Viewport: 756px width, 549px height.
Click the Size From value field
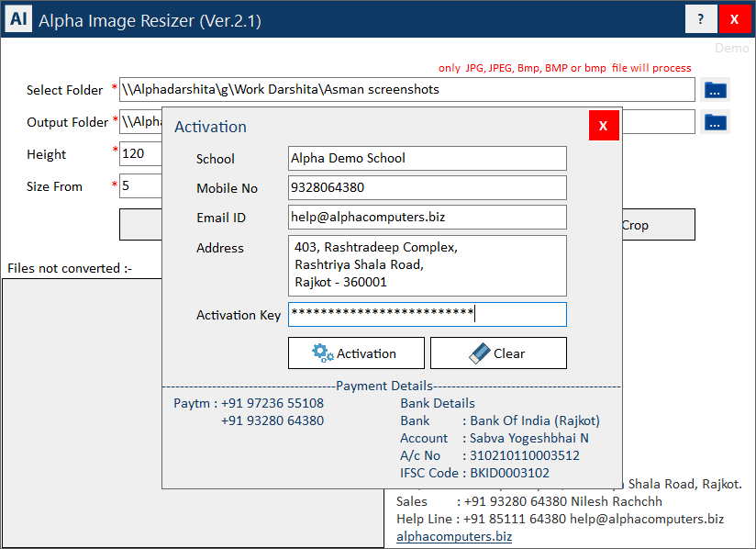click(x=140, y=186)
